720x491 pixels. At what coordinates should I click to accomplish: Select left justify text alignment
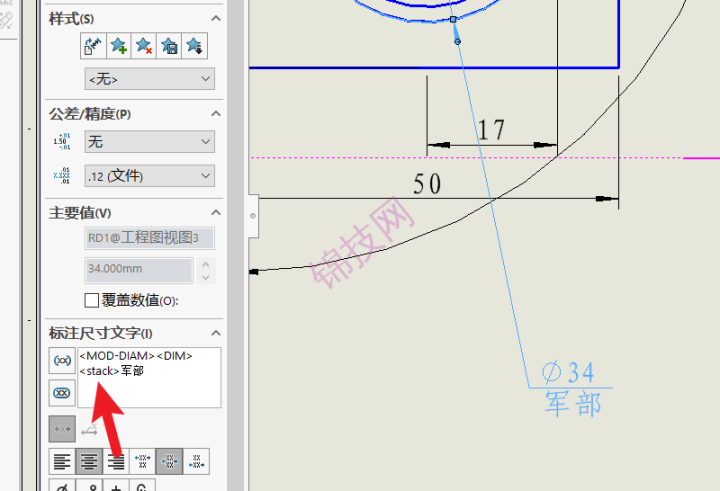62,461
